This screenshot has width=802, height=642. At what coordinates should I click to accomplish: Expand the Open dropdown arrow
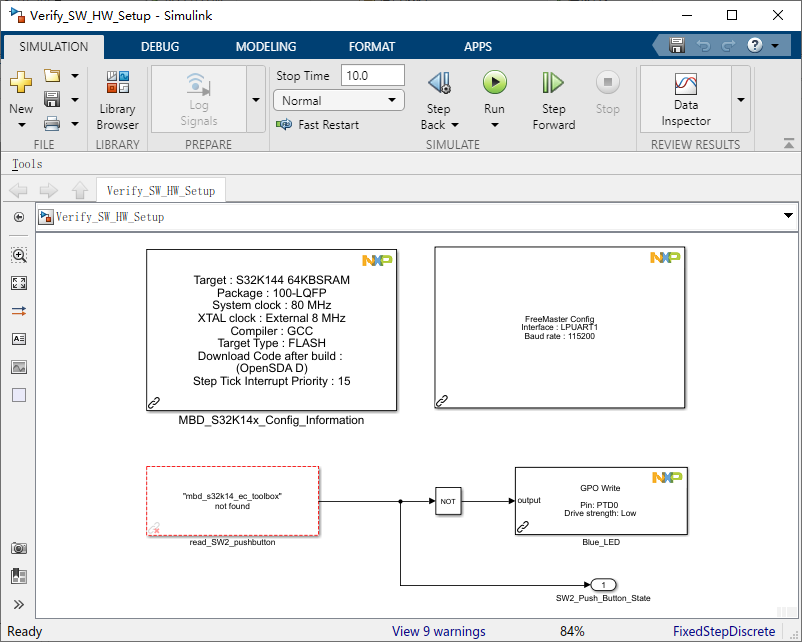[x=75, y=76]
